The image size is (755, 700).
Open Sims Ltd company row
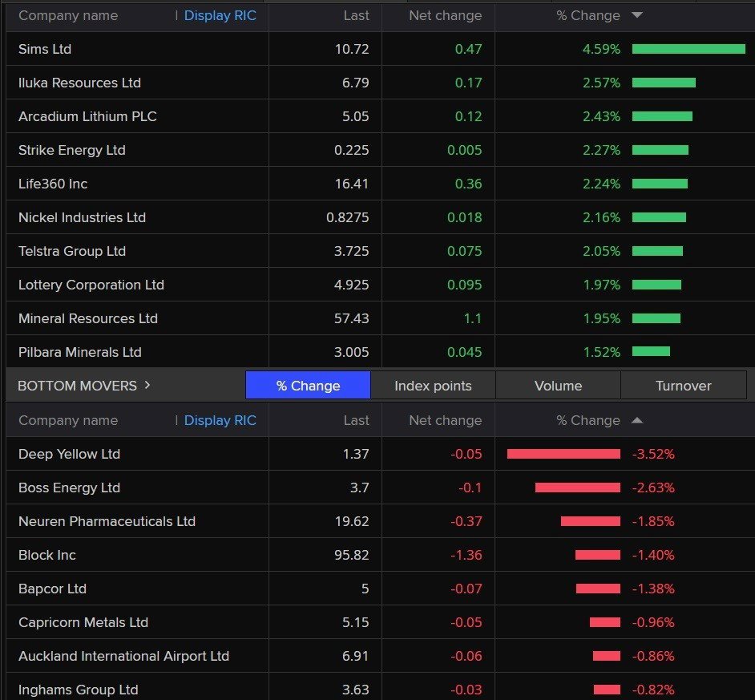click(45, 49)
